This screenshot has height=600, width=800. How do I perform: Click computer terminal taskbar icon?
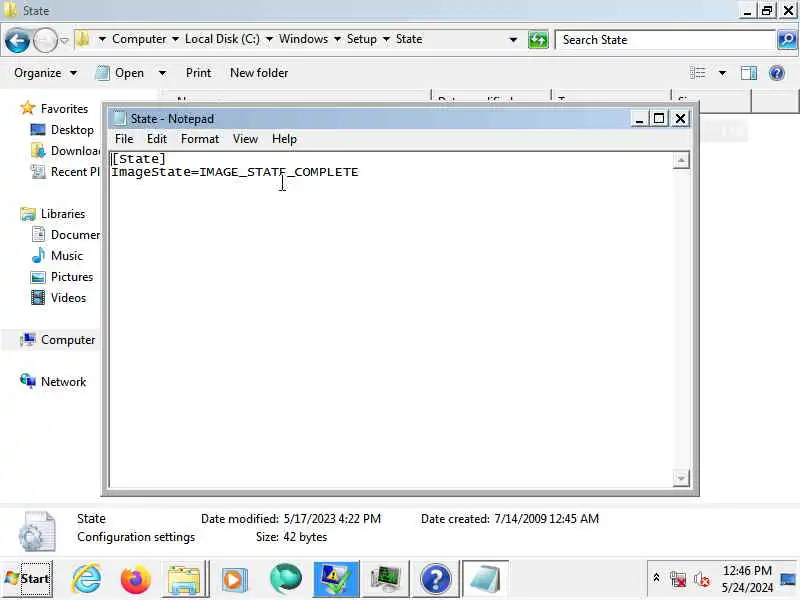pos(386,579)
